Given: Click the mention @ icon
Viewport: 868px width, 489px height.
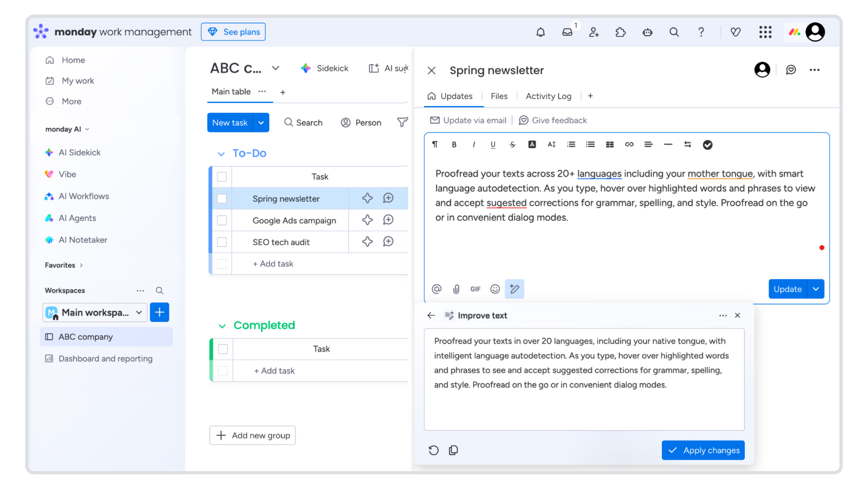Looking at the screenshot, I should pos(437,289).
